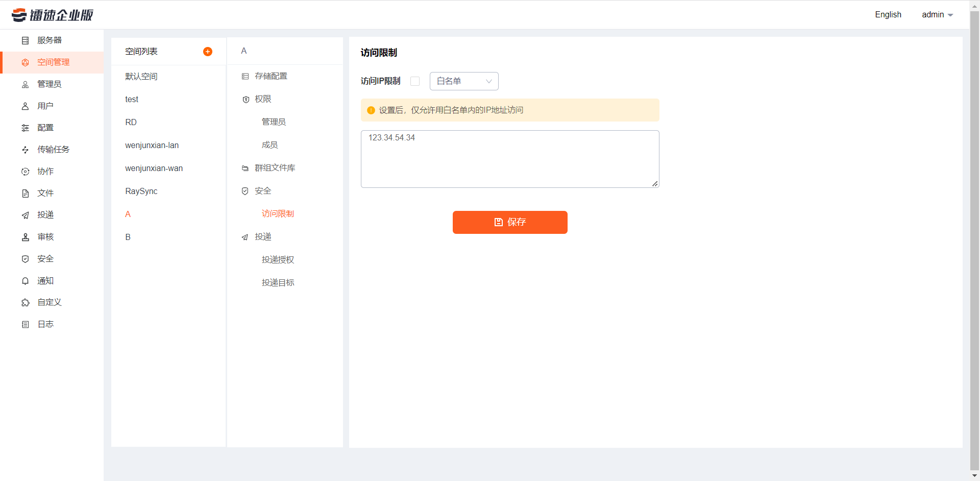Open 协作 using its sidebar icon
980x481 pixels.
(x=25, y=172)
